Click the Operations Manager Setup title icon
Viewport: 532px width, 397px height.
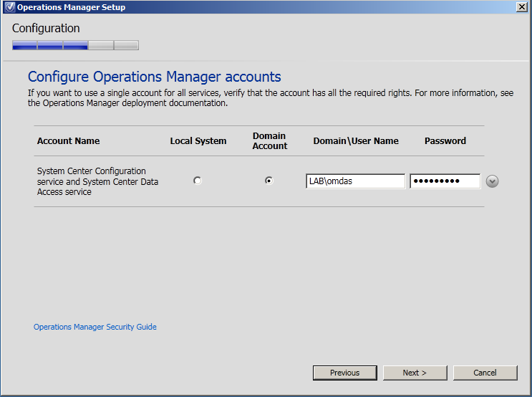click(x=9, y=6)
